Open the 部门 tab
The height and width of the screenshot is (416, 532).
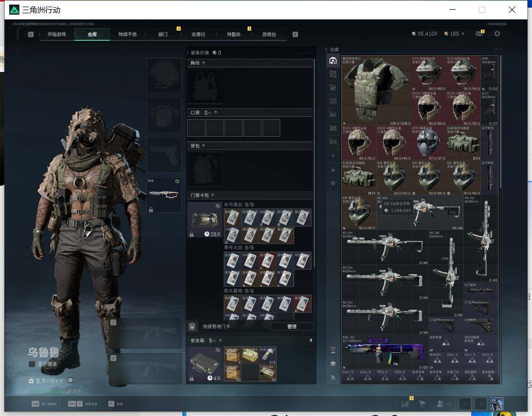pos(163,34)
